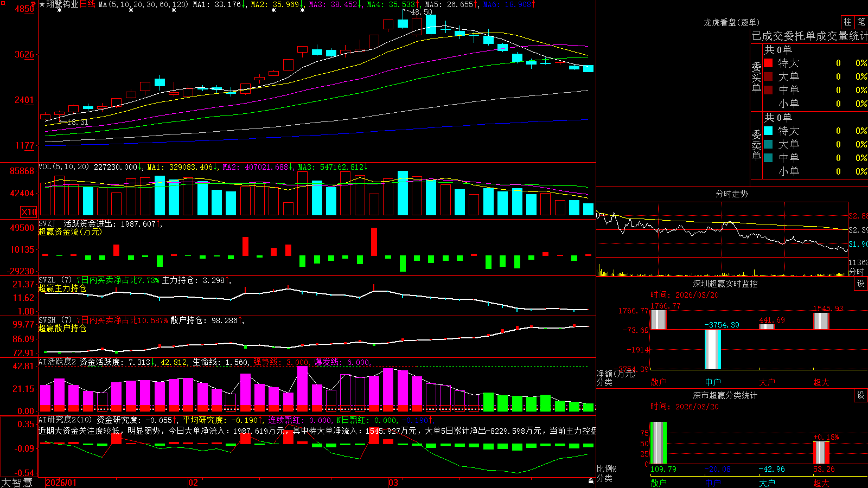Click the VOL(5,10,20) indicator label
The width and height of the screenshot is (868, 488).
63,166
